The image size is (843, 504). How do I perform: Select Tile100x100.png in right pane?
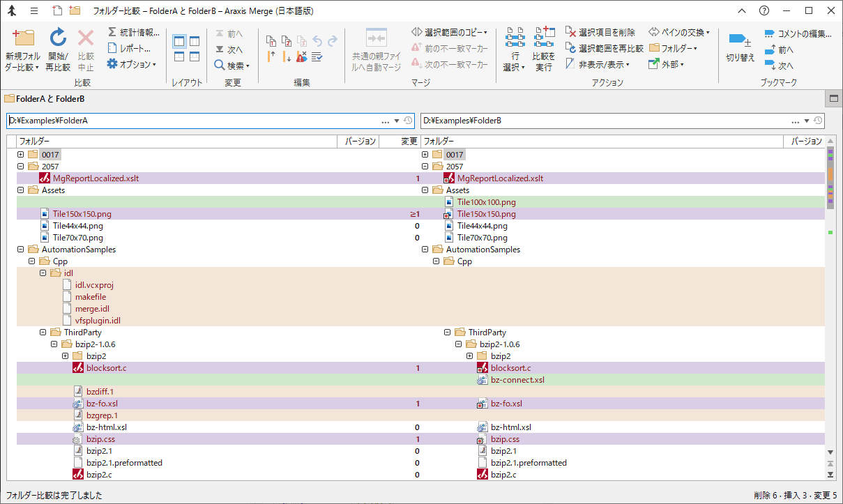(486, 202)
